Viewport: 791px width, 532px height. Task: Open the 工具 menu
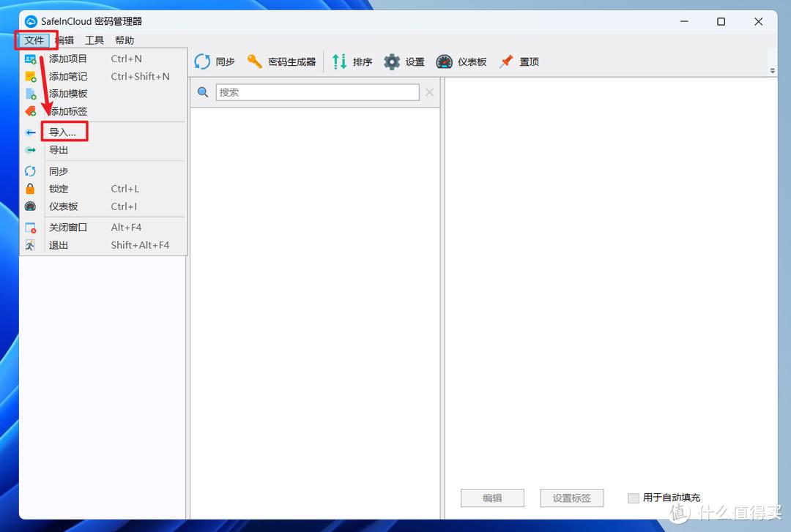(x=94, y=40)
